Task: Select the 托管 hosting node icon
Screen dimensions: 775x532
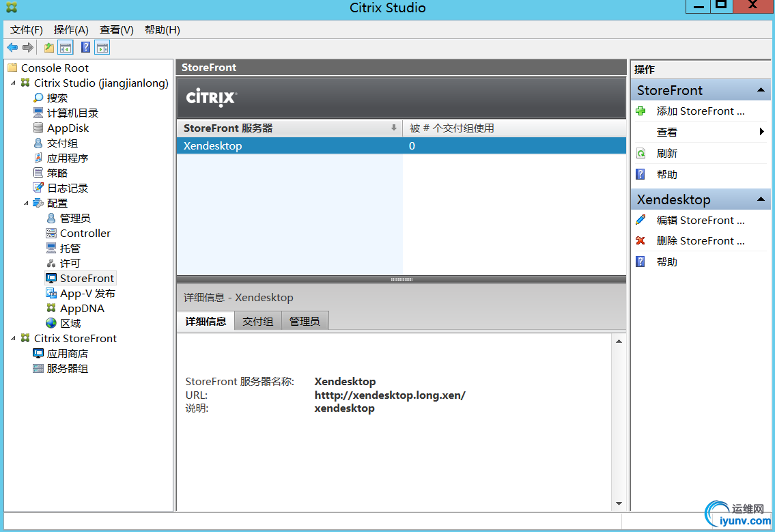Action: pyautogui.click(x=51, y=248)
